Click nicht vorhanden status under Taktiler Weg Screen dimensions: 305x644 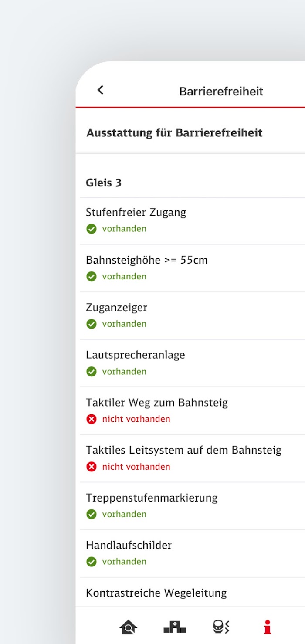pyautogui.click(x=136, y=419)
